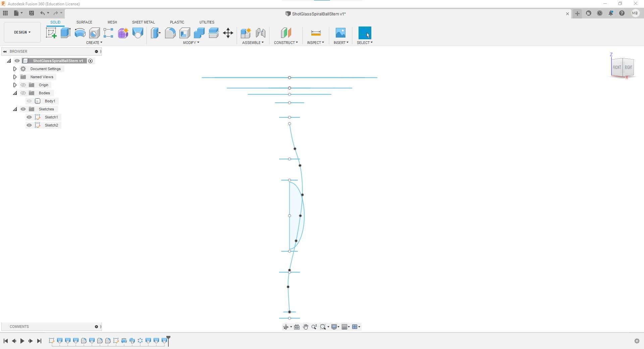
Task: Open the DESIGN workspace dropdown
Action: click(22, 32)
